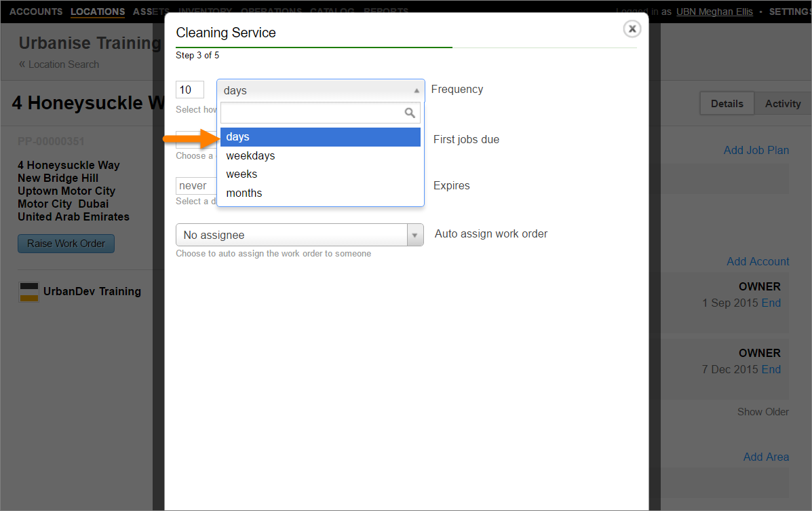Image resolution: width=812 pixels, height=511 pixels.
Task: Open the Locations menu
Action: click(x=98, y=12)
